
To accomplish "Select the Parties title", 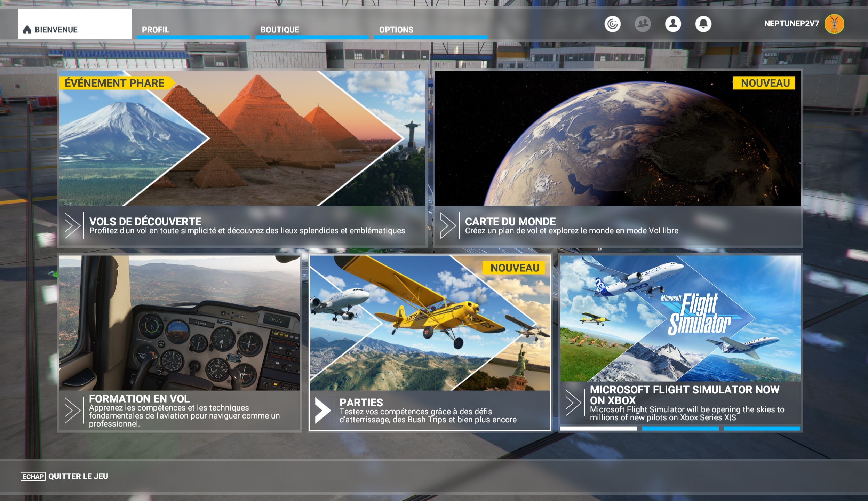I will 361,403.
